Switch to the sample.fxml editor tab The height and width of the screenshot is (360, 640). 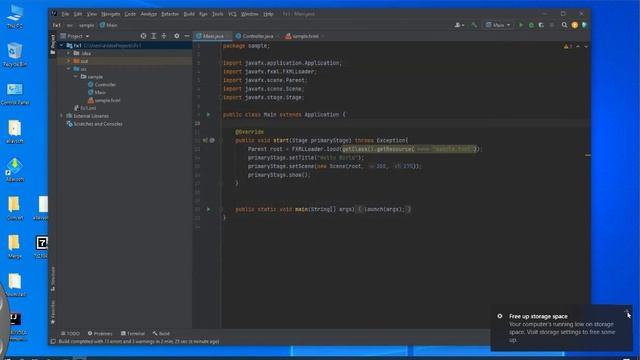pyautogui.click(x=304, y=36)
